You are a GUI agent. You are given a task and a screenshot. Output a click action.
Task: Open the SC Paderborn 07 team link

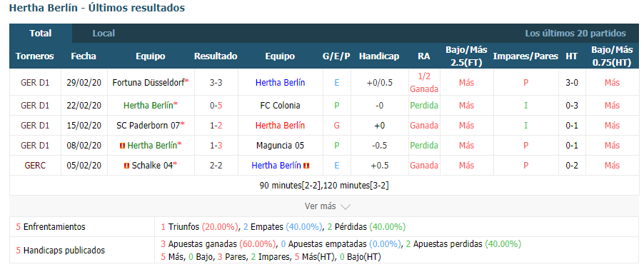coord(149,126)
